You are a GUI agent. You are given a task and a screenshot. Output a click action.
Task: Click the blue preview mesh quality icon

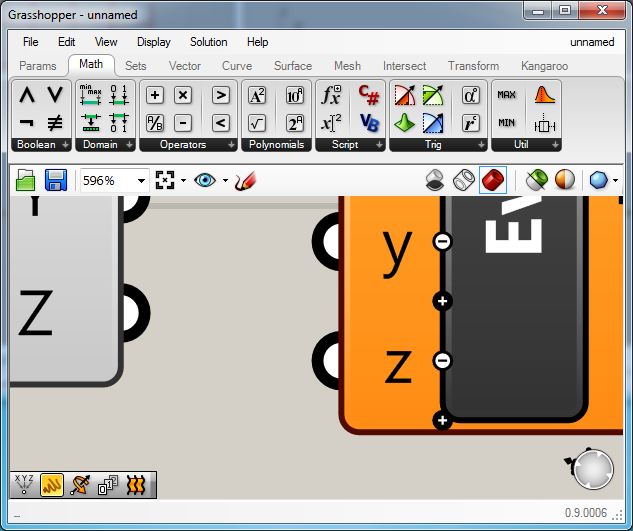598,180
